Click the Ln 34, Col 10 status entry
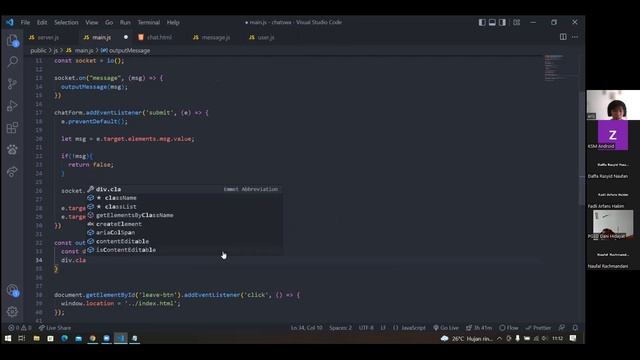The height and width of the screenshot is (360, 640). [307, 328]
